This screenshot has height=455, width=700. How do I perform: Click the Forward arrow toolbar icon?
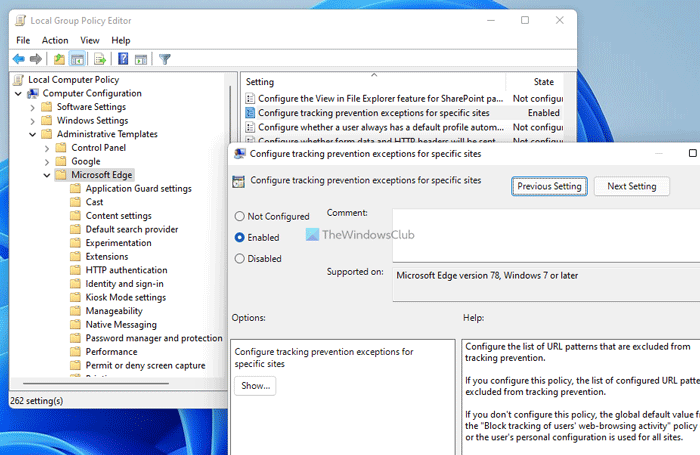click(36, 58)
